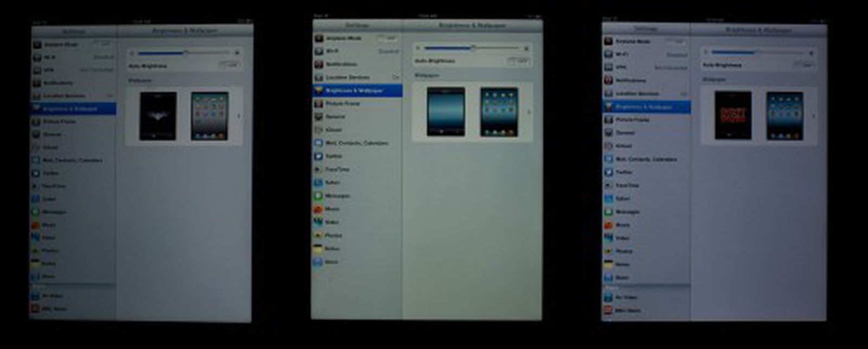Toggle Airplane Mode on the middle iPad
The image size is (868, 349).
click(x=387, y=38)
